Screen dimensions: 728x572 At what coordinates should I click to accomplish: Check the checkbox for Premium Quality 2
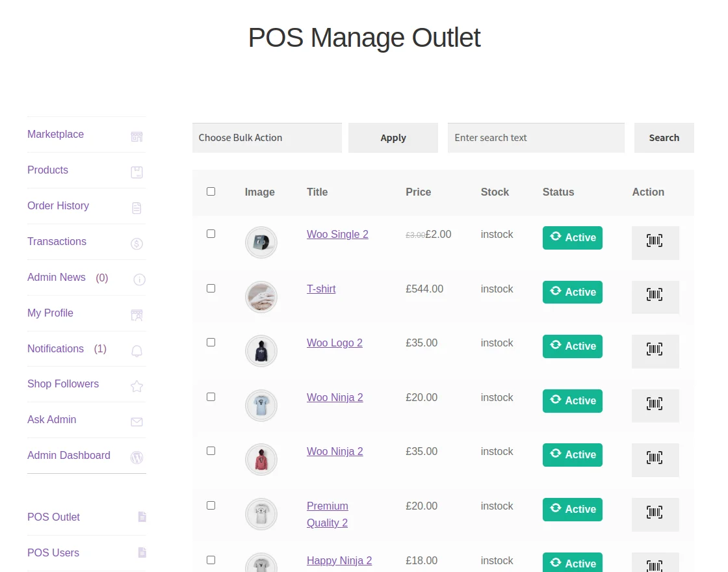[x=211, y=505]
